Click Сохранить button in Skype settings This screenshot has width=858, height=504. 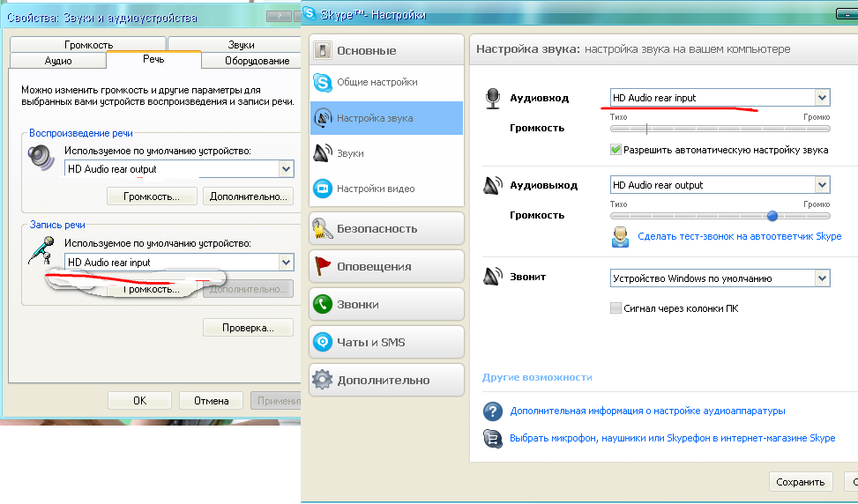pos(801,482)
